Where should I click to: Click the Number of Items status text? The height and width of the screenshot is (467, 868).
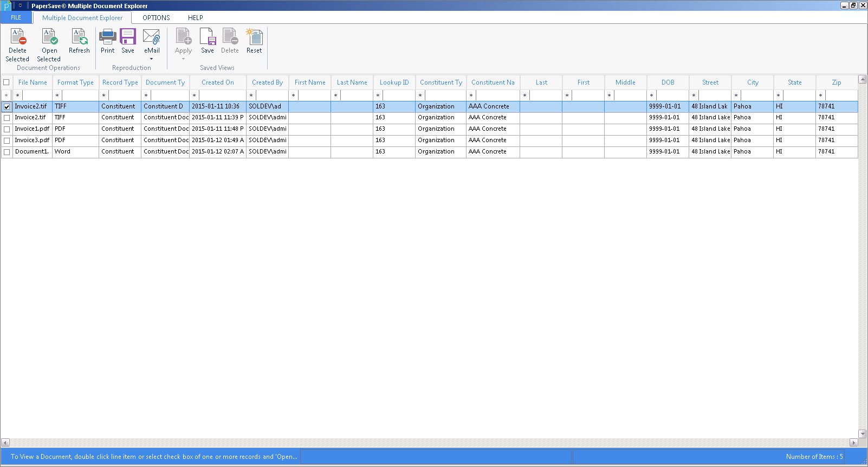tap(814, 457)
